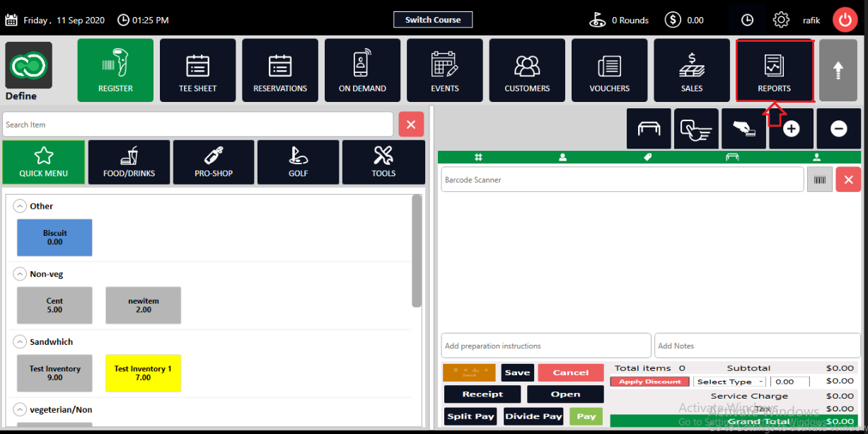
Task: Open the Sales module
Action: (x=692, y=70)
